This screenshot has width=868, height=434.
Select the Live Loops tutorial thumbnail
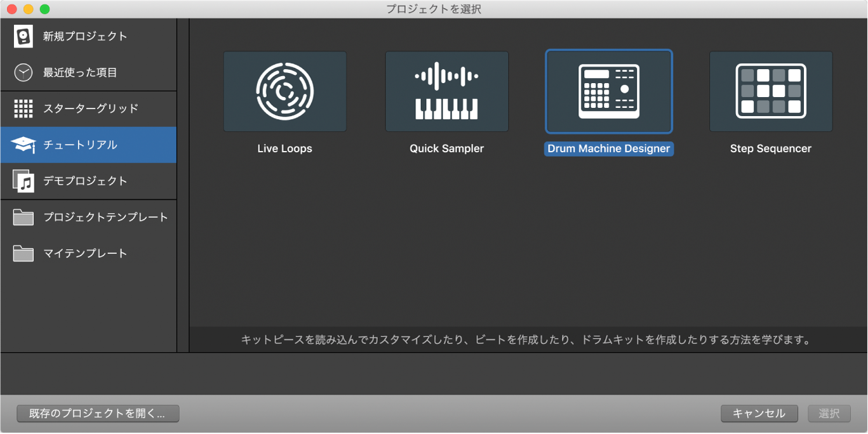[285, 91]
